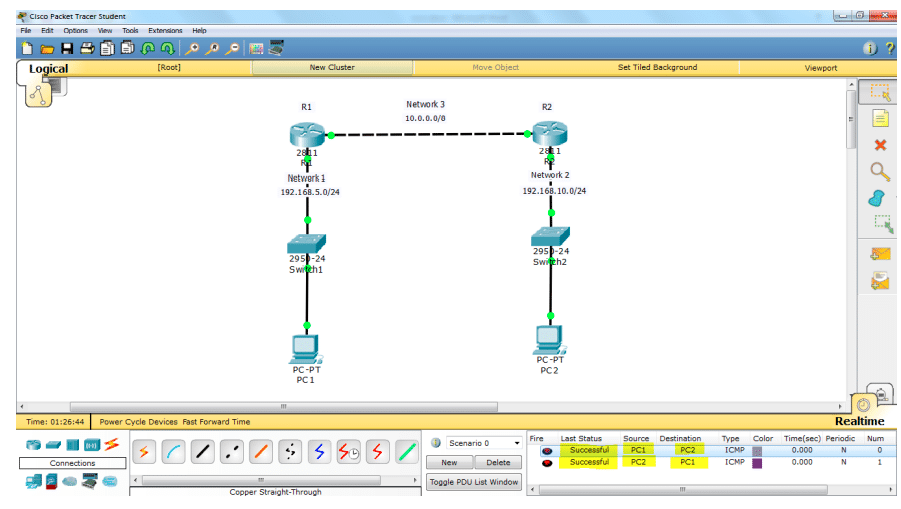Click Set Tiled Background
The image size is (901, 509).
click(657, 67)
